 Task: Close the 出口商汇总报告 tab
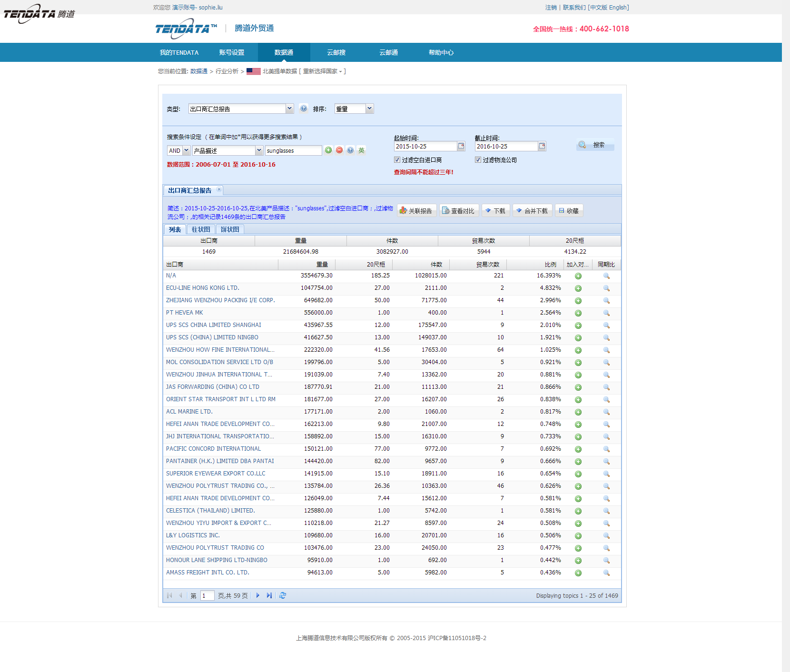point(219,189)
